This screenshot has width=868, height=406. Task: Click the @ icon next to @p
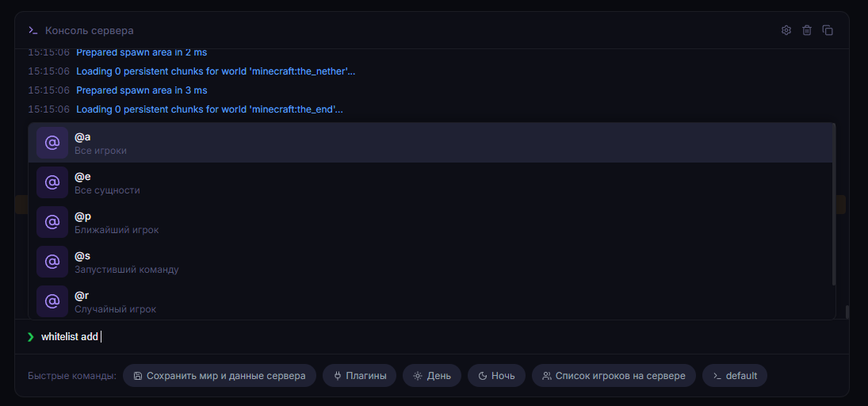tap(52, 222)
